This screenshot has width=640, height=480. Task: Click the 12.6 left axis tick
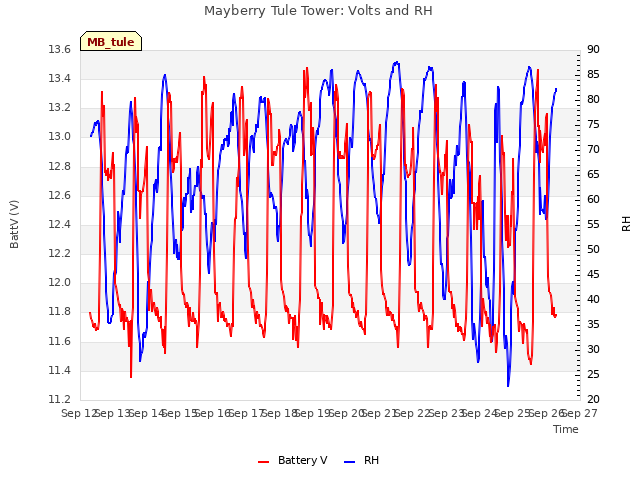pyautogui.click(x=60, y=195)
